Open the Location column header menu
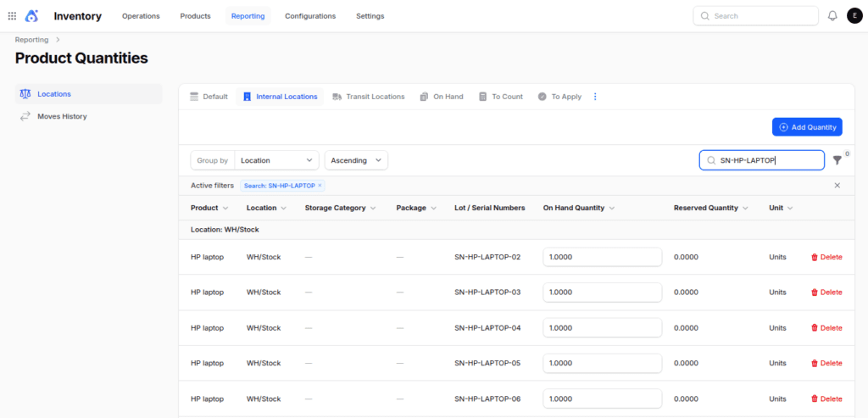868x418 pixels. point(283,209)
